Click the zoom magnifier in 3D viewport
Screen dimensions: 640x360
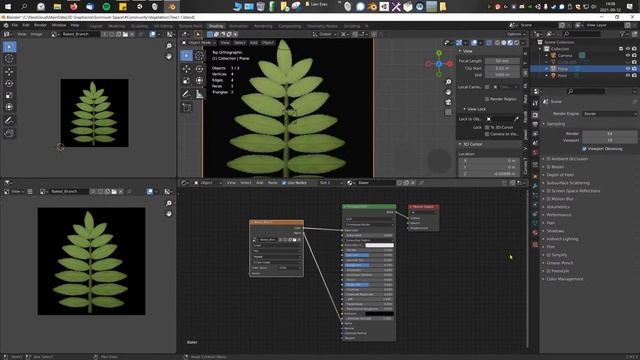click(448, 82)
